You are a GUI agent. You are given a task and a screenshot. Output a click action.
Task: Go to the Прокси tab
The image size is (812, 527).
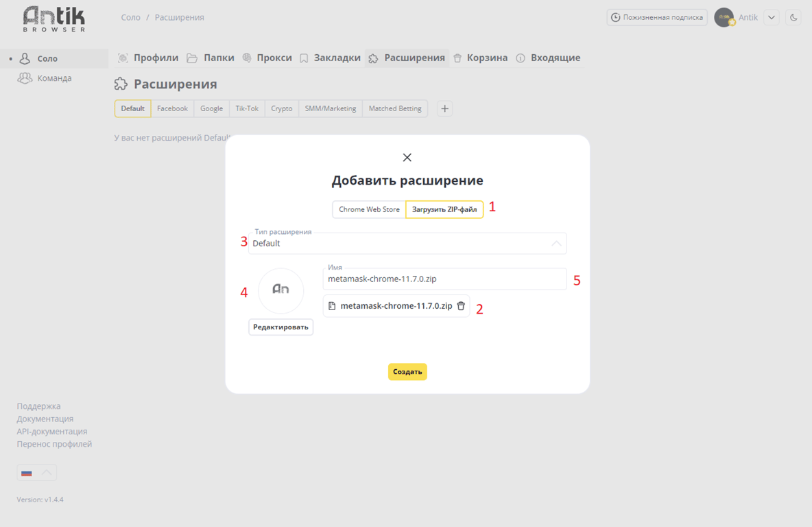tap(267, 58)
